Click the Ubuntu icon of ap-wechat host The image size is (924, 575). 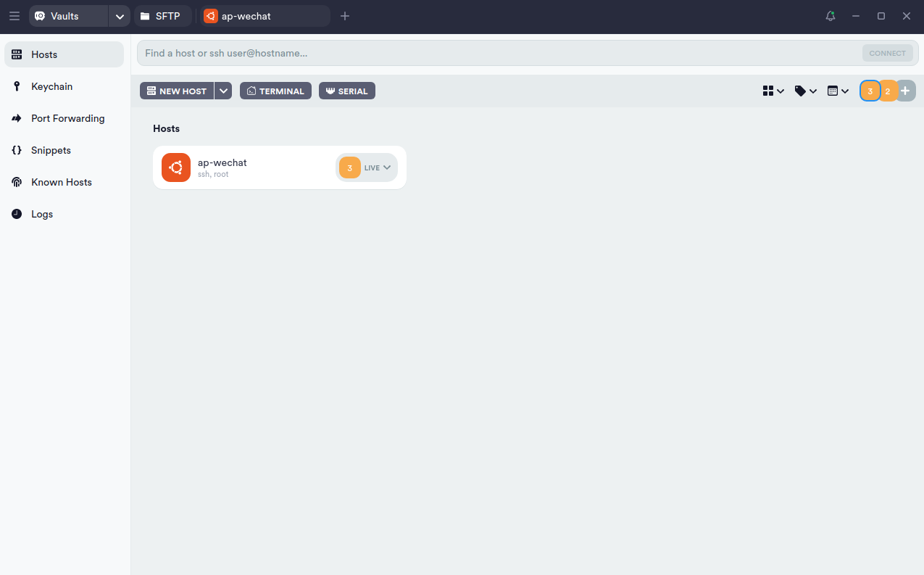[x=176, y=167]
